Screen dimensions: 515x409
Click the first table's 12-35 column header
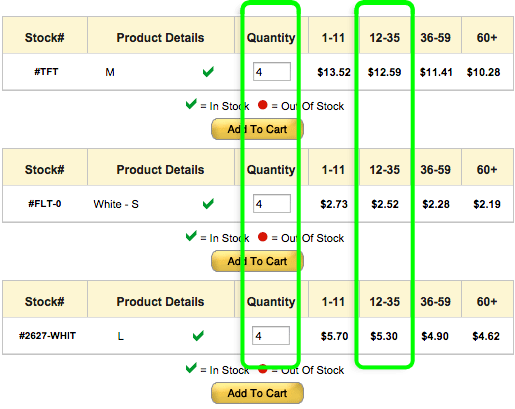tap(384, 38)
